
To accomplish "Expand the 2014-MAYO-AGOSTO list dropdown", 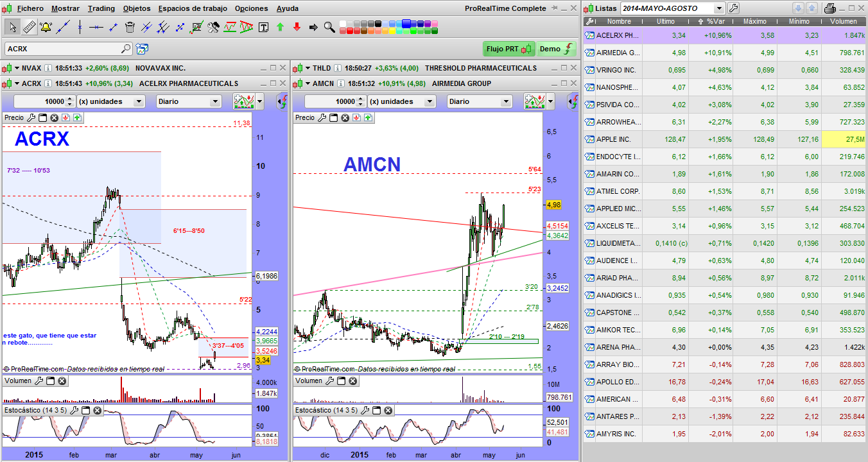I will point(718,8).
